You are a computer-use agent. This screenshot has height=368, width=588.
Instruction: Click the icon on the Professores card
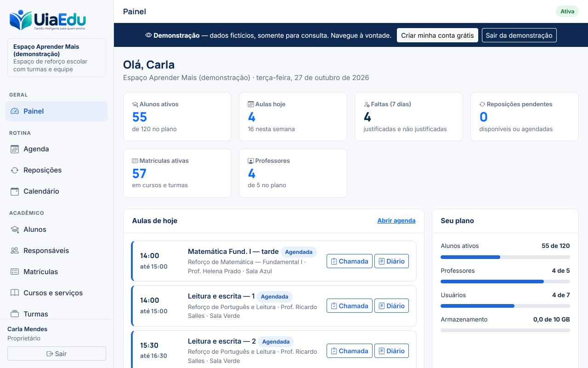tap(251, 161)
